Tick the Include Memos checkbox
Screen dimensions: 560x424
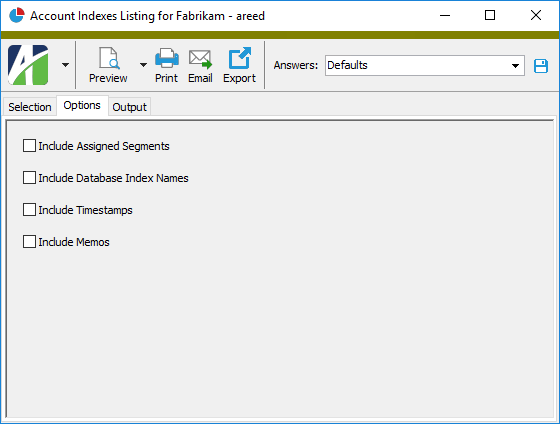29,241
